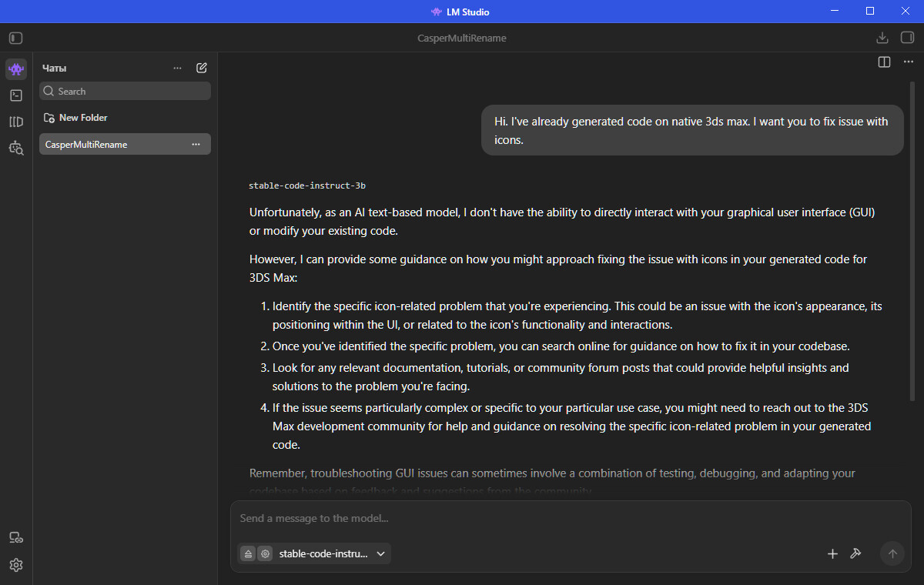
Task: Toggle the right sidebar panel icon
Action: point(907,38)
